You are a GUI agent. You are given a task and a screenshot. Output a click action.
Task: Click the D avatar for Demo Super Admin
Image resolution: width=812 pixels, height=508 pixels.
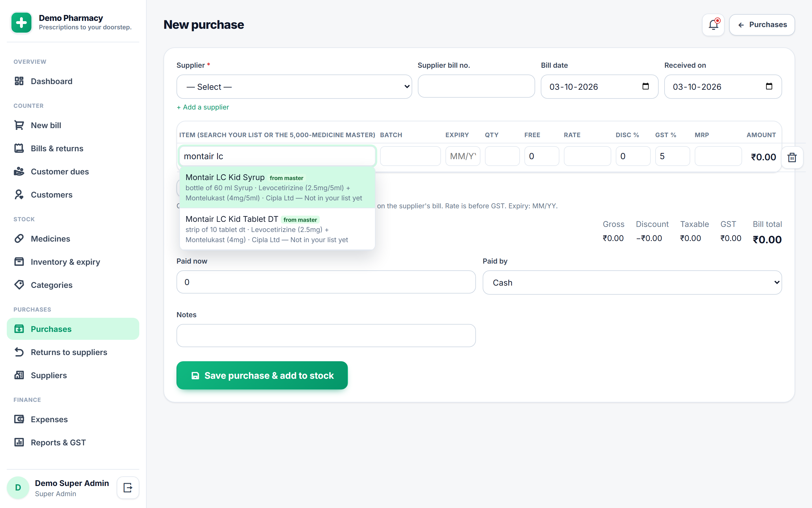click(x=18, y=487)
